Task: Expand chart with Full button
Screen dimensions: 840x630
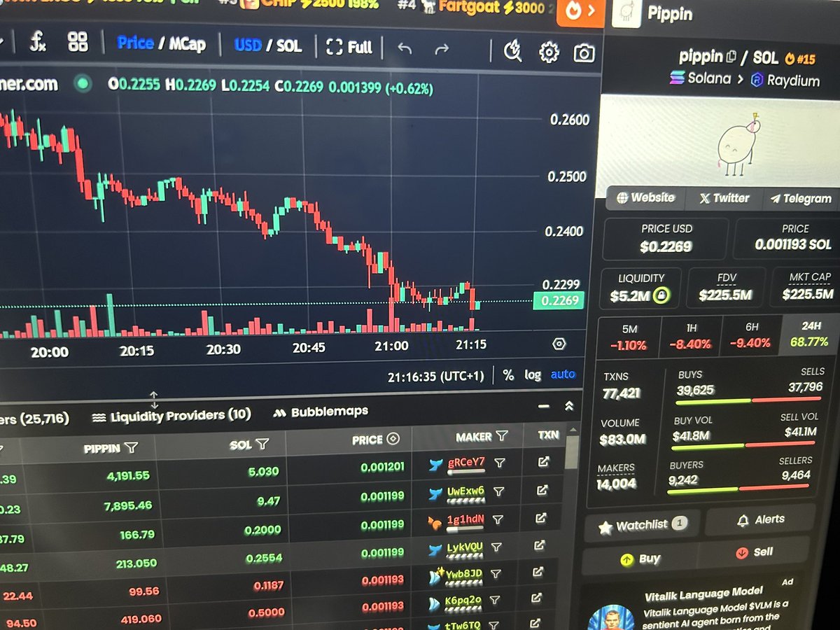Action: (349, 47)
